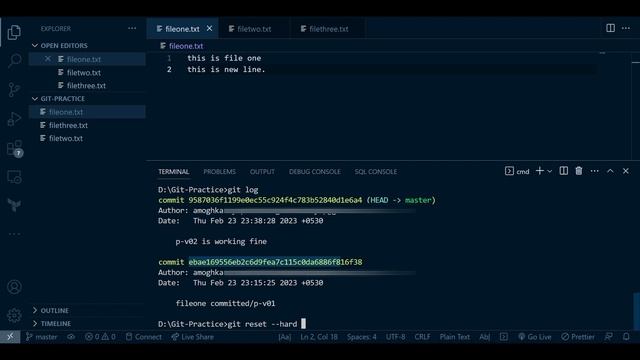Switch to the TERMINAL tab
Screen dimensions: 640x360
coord(173,171)
